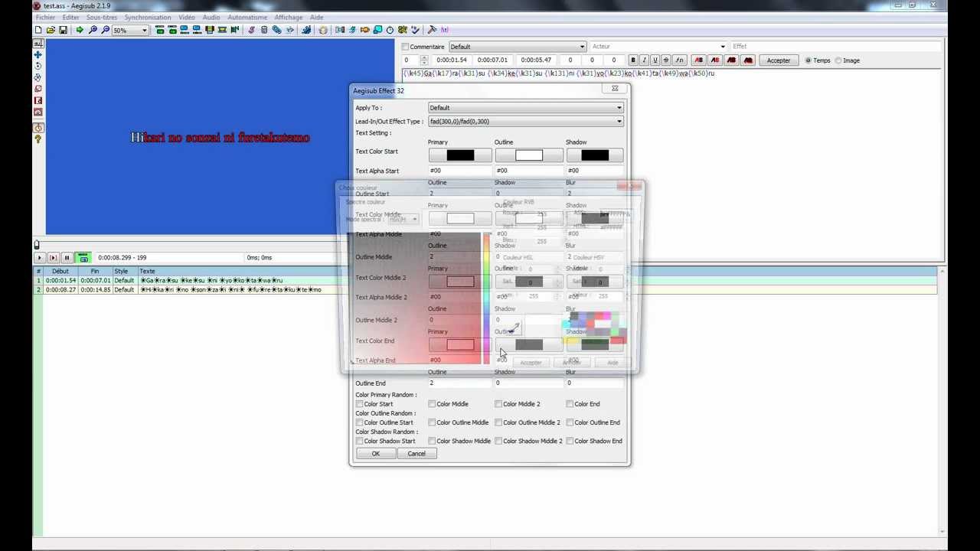Open the Automatisme menu
This screenshot has width=980, height=551.
[x=247, y=17]
